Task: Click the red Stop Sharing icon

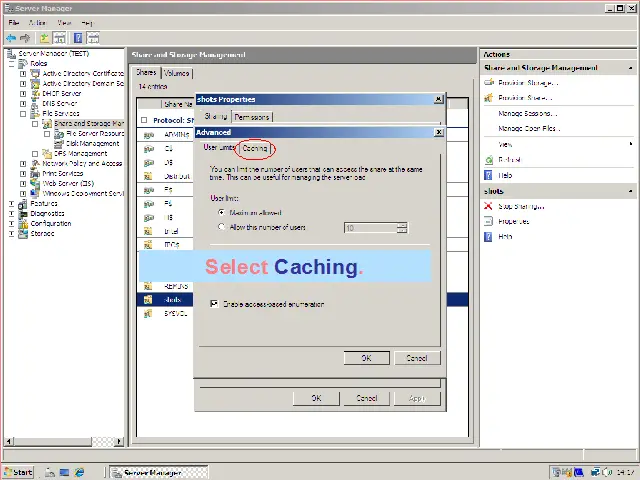Action: [x=488, y=206]
